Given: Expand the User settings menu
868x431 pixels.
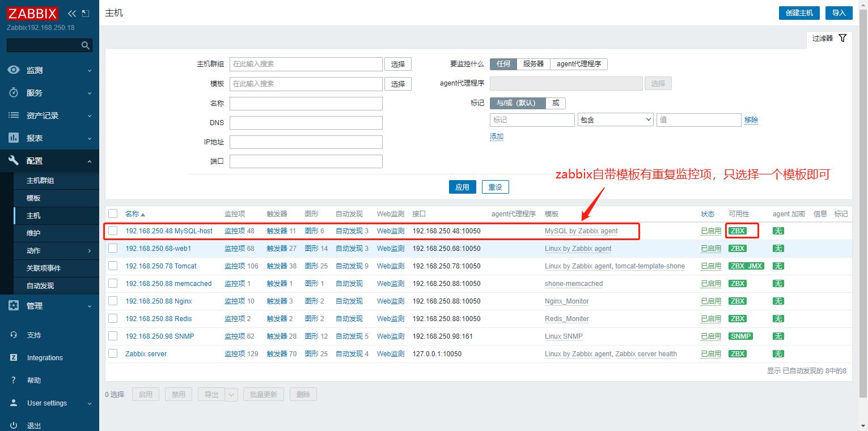Looking at the screenshot, I should tap(90, 403).
